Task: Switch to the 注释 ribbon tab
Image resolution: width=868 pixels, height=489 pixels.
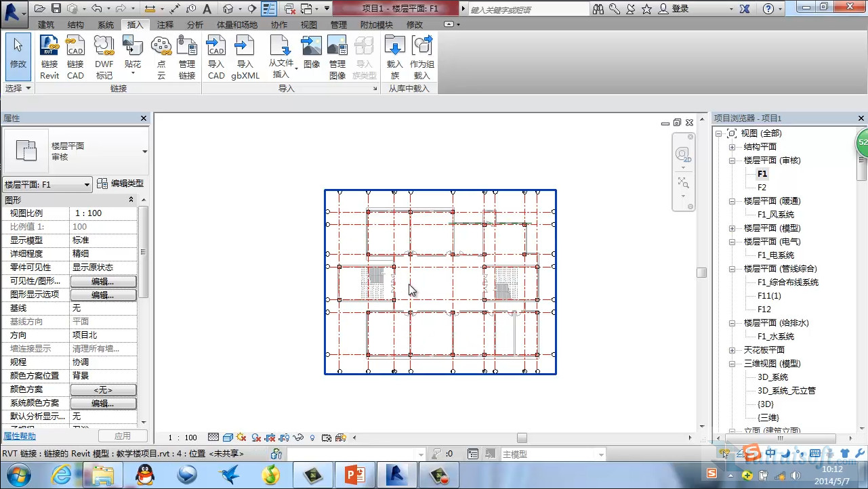Action: coord(165,24)
